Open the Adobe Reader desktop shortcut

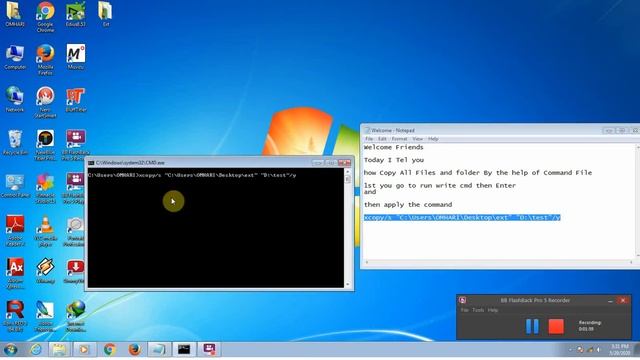coord(15,231)
